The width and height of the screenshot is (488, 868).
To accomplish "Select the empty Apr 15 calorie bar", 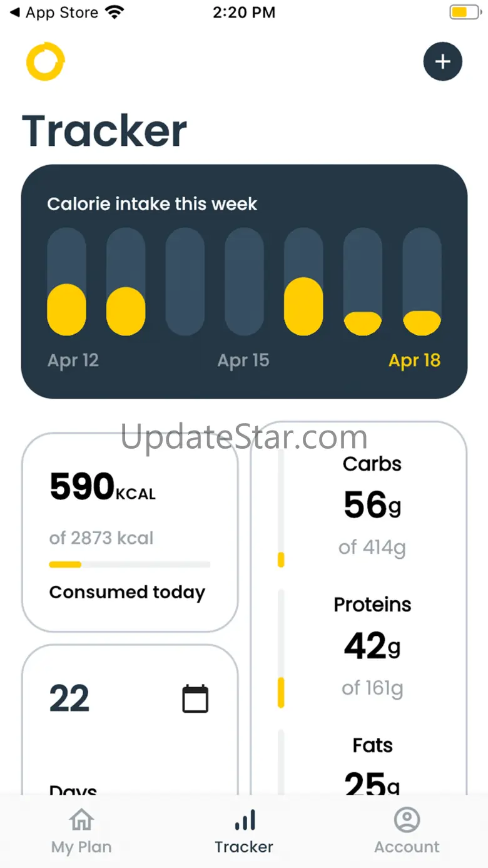I will [x=244, y=282].
